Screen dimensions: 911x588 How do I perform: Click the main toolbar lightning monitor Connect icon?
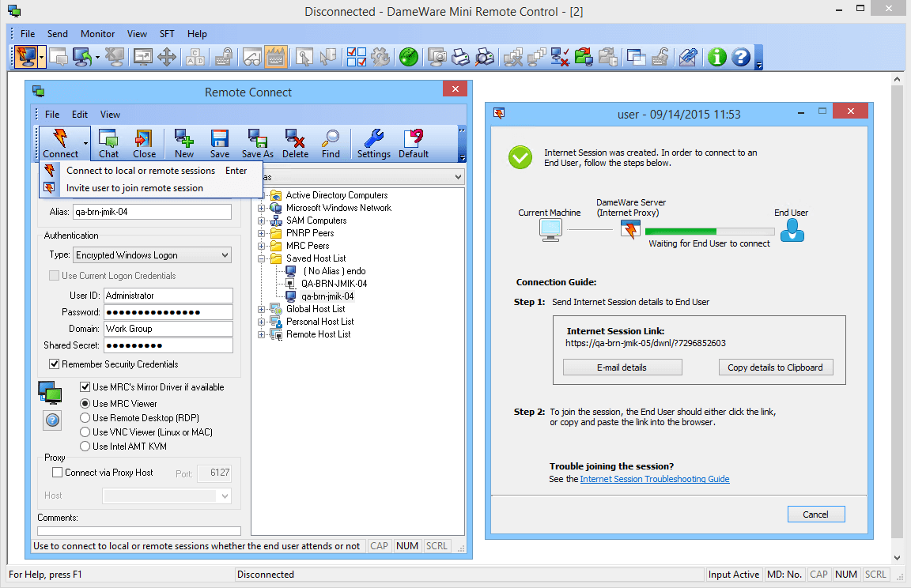[x=25, y=57]
